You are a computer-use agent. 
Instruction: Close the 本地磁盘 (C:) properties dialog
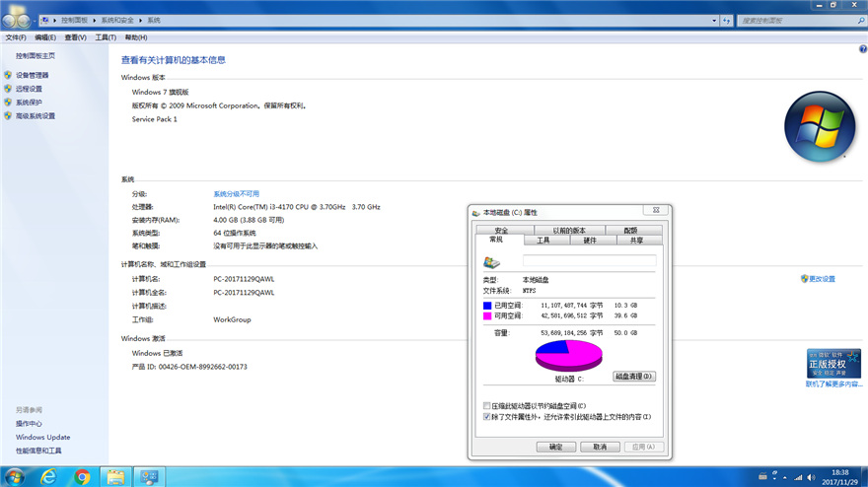[656, 210]
